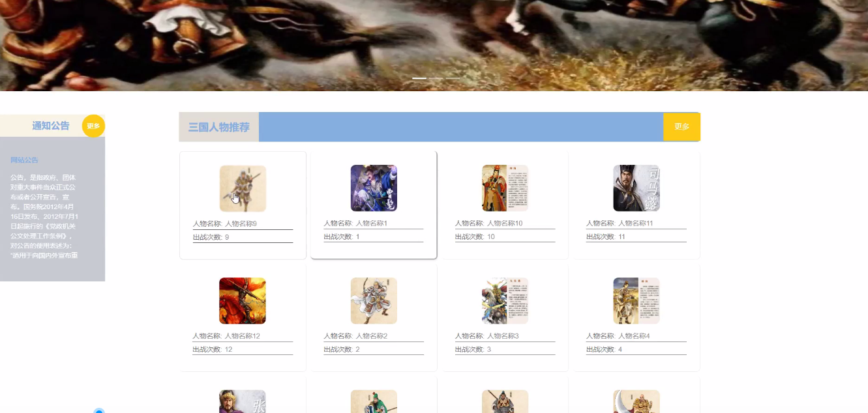Select the third carousel indicator dash
This screenshot has height=413, width=868.
point(453,78)
